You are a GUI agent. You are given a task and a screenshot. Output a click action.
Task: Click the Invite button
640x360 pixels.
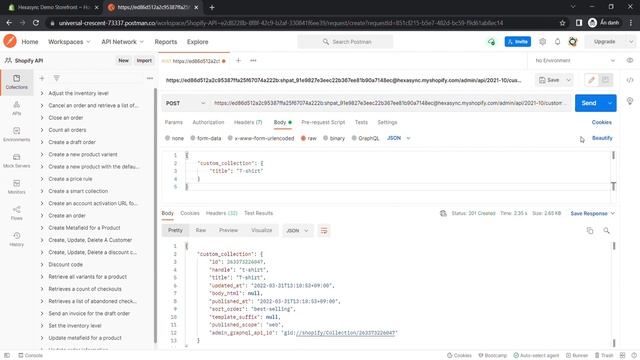point(518,42)
